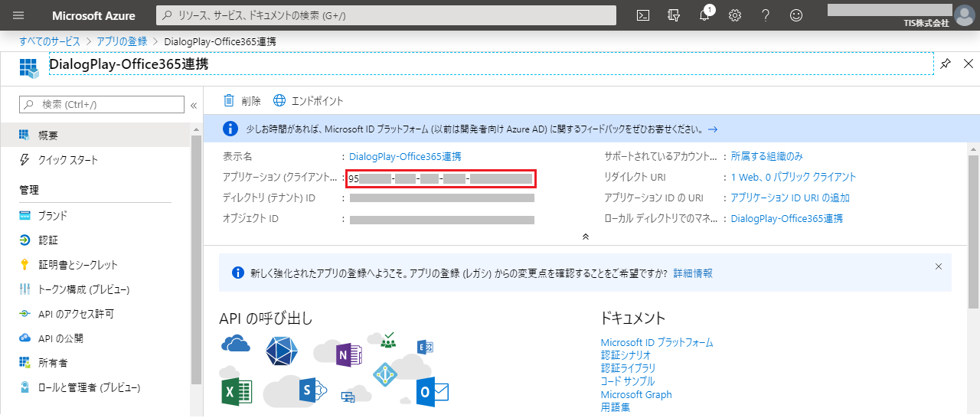This screenshot has height=418, width=980.
Task: Click the application (client) ID value
Action: (440, 178)
